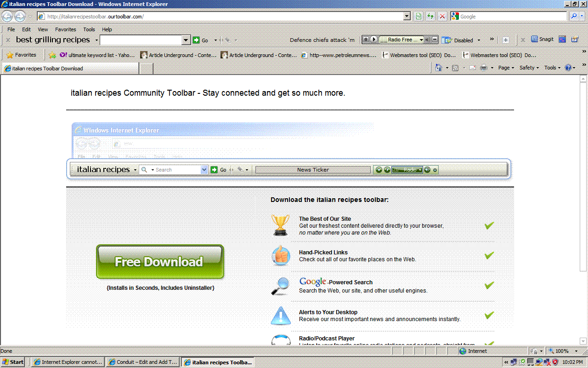Screen dimensions: 588x368
Task: Expand the Safety menu dropdown
Action: 529,68
